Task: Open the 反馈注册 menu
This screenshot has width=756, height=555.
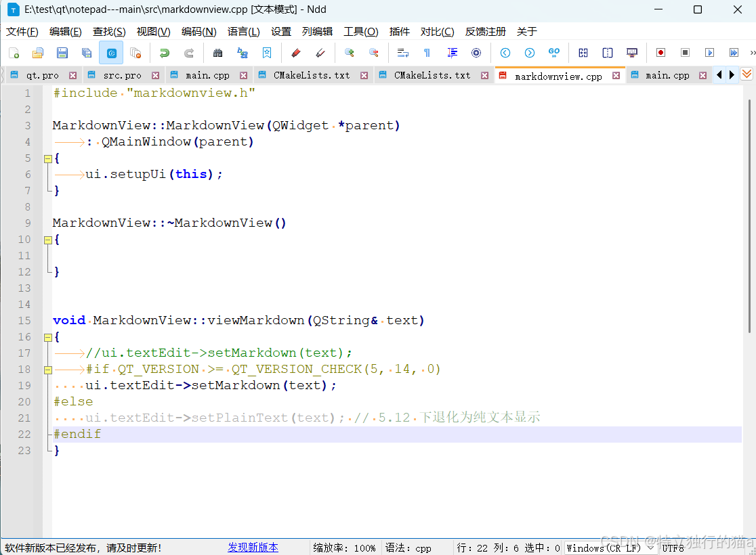Action: pos(486,32)
